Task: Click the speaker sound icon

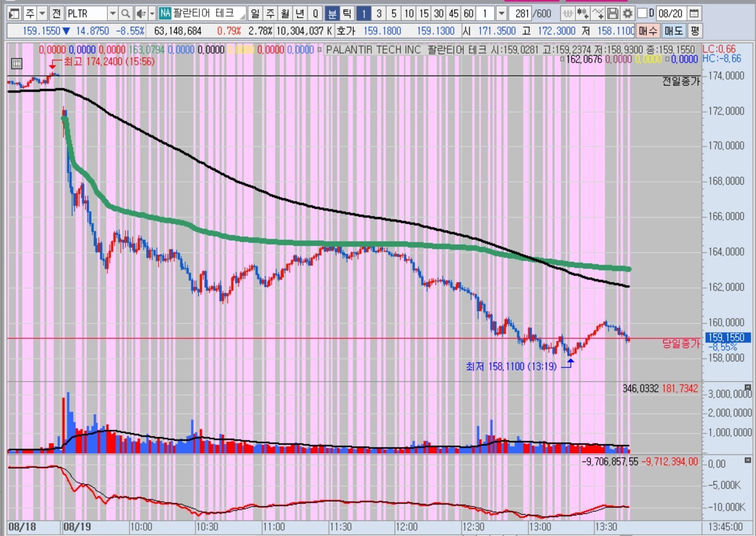Action: pos(140,14)
